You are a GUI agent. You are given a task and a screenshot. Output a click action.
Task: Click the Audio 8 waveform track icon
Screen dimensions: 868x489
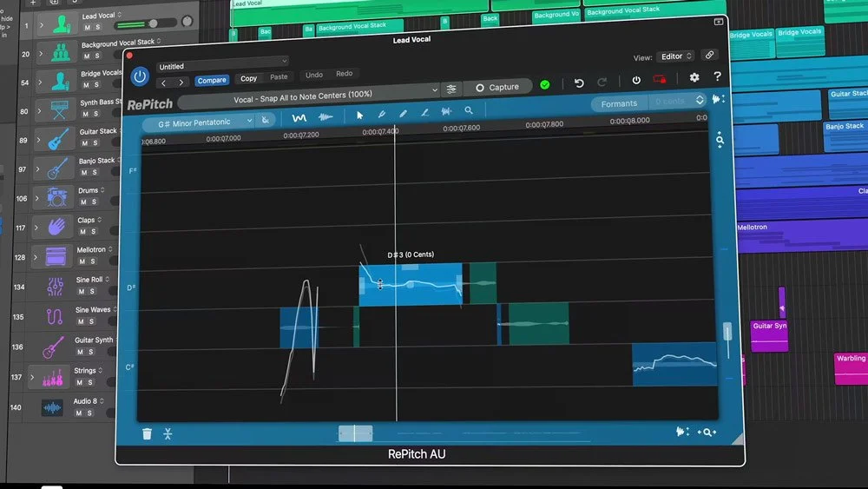(x=52, y=408)
